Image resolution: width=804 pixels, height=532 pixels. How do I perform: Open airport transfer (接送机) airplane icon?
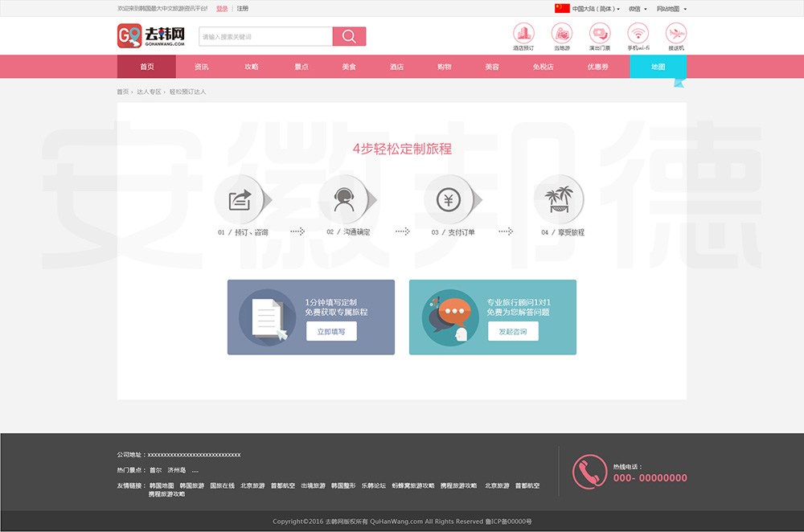pyautogui.click(x=676, y=33)
